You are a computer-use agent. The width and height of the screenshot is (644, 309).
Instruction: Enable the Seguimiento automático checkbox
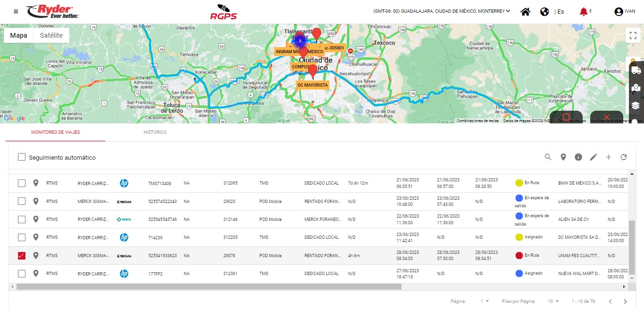(22, 157)
